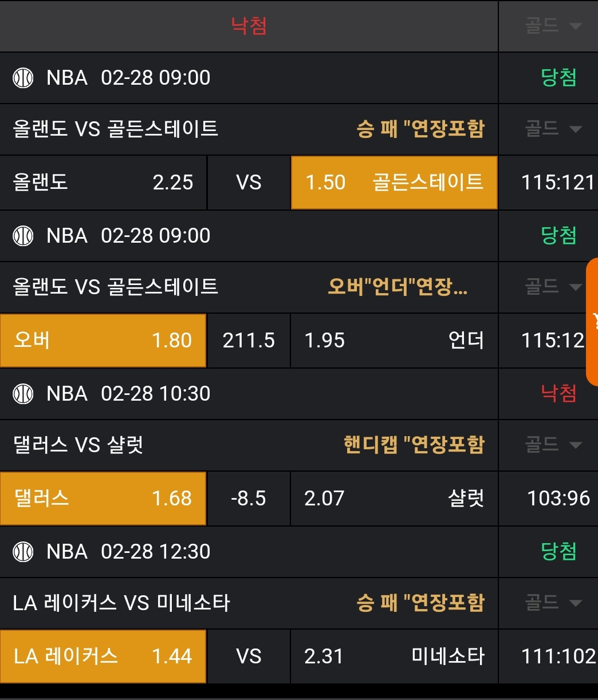Open the orange side tab on the right edge
598x700 pixels.
592,321
